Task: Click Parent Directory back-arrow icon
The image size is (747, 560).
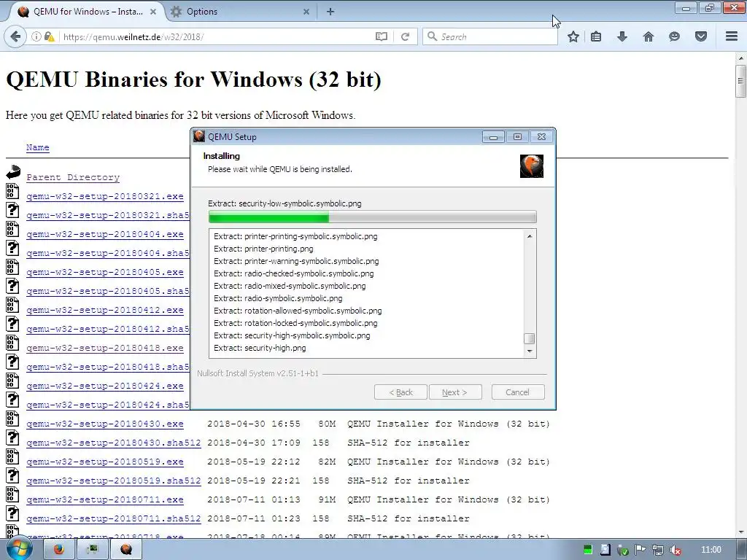Action: [13, 172]
